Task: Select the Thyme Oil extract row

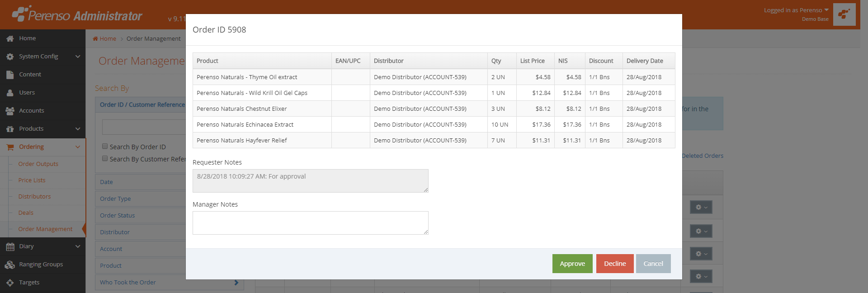Action: (x=434, y=77)
